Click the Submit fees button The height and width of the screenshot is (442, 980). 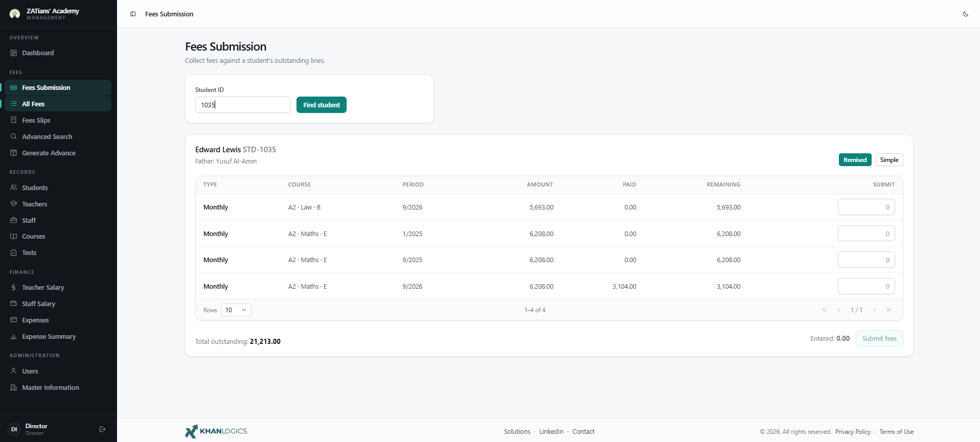pos(879,338)
